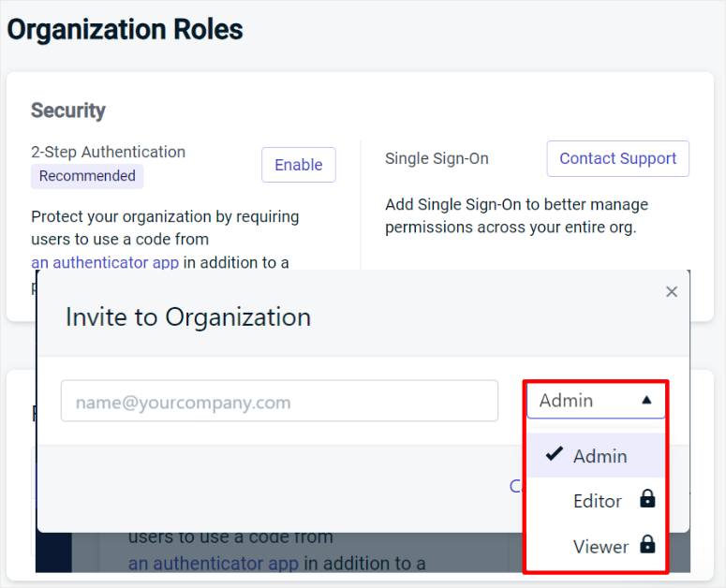This screenshot has height=588, width=726.
Task: Click the lock icon beside Editor
Action: click(x=647, y=499)
